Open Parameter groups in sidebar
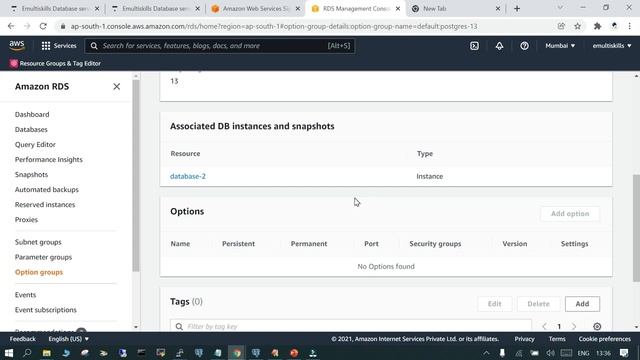Screen dimensions: 640x360 click(43, 257)
